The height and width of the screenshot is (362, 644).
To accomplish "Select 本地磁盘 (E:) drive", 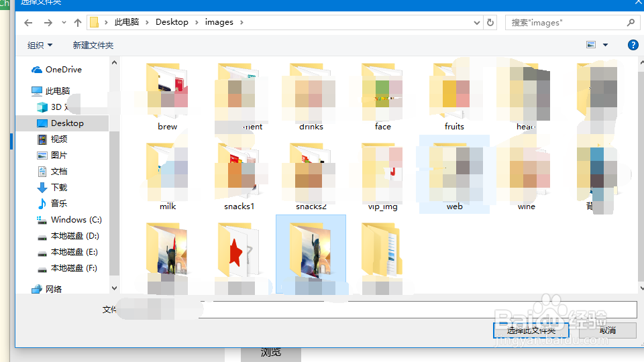I will 68,252.
